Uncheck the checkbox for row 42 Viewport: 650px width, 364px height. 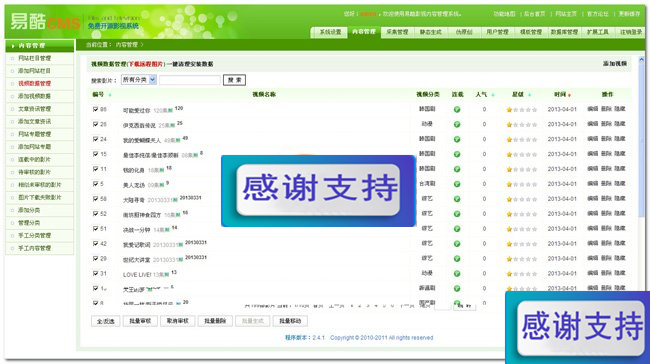pyautogui.click(x=95, y=243)
